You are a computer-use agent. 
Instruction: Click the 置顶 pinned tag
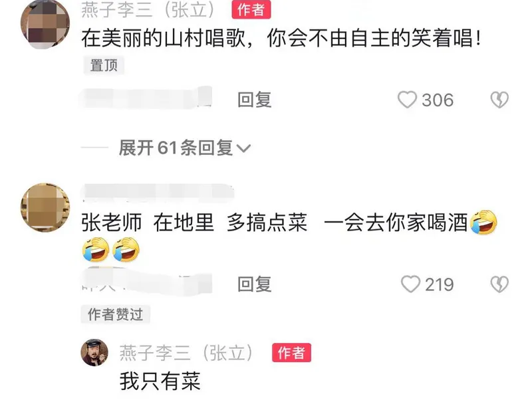click(104, 65)
